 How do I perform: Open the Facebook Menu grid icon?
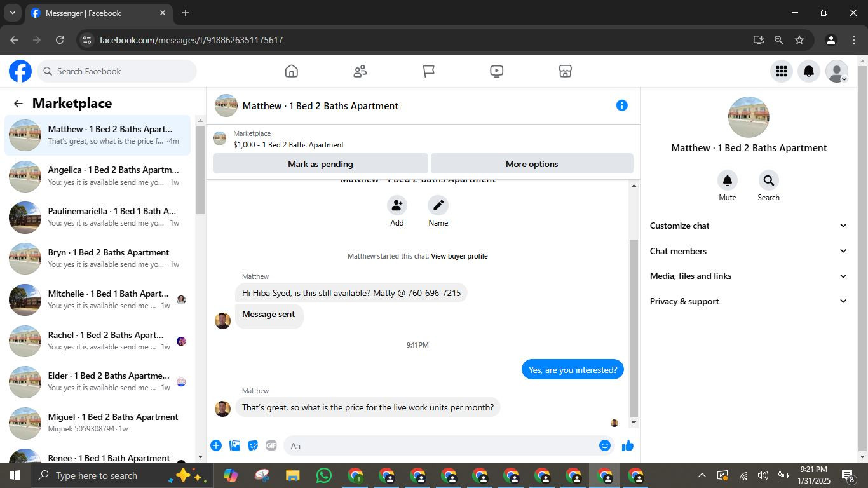(x=782, y=71)
